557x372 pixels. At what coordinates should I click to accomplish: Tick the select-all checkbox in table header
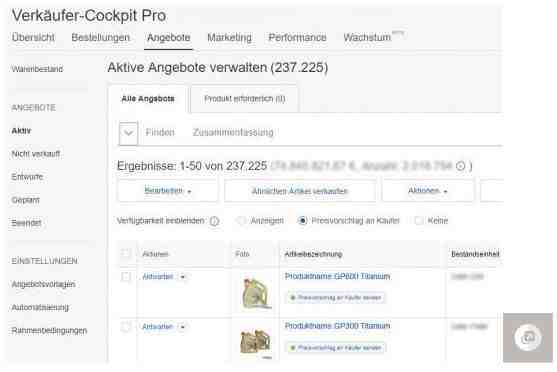(125, 253)
